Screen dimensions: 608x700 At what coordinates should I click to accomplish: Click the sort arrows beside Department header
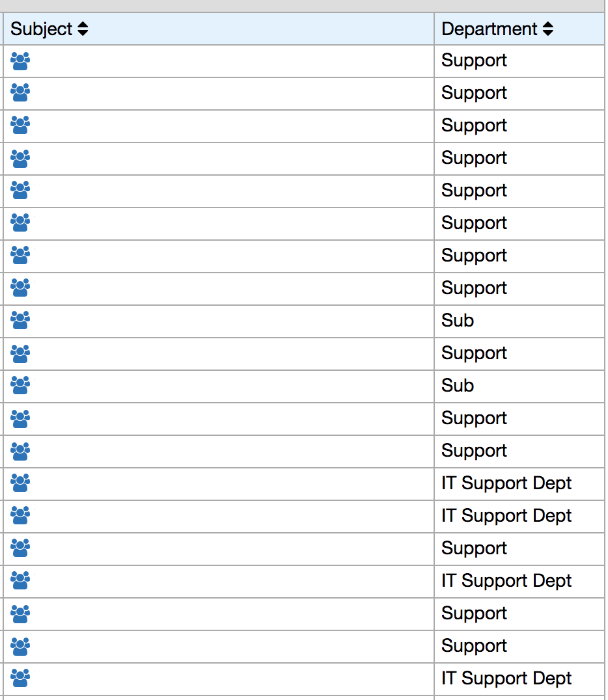[548, 29]
